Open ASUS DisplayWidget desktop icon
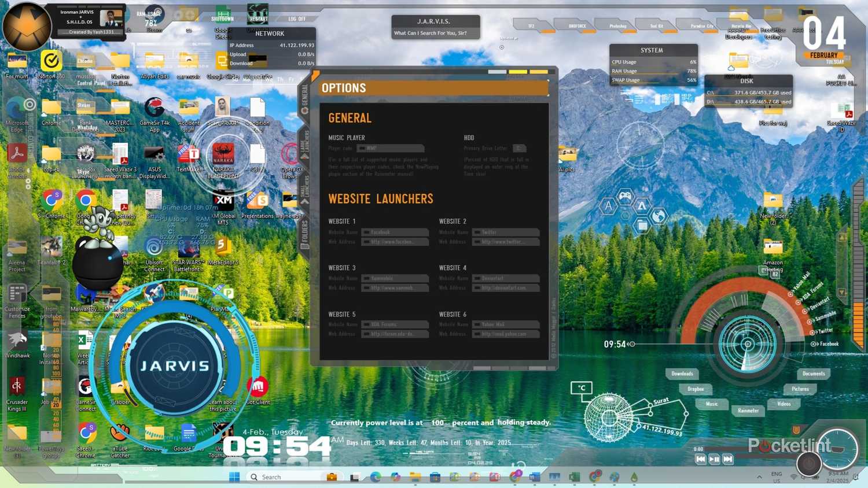The image size is (868, 488). [x=155, y=162]
